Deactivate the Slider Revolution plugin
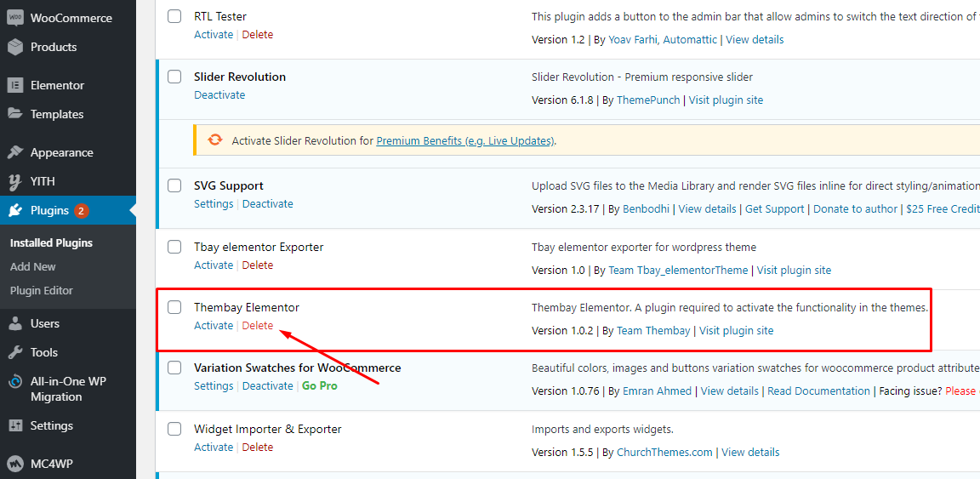The image size is (980, 479). pyautogui.click(x=219, y=94)
